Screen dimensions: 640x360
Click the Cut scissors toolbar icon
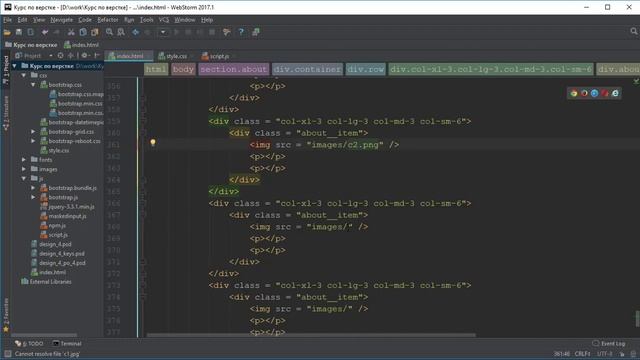tap(71, 32)
